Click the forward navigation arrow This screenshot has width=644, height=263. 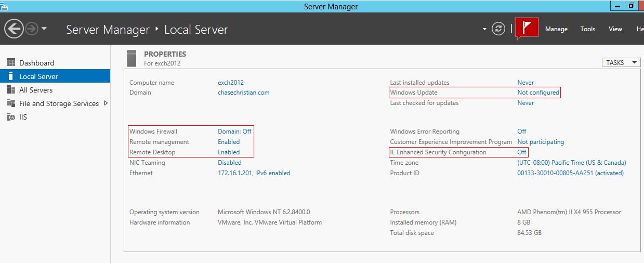point(32,29)
